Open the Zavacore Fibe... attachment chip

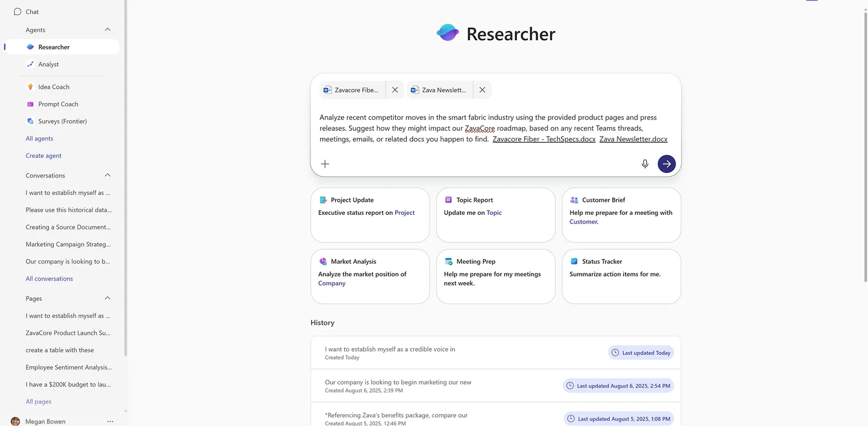pos(353,90)
